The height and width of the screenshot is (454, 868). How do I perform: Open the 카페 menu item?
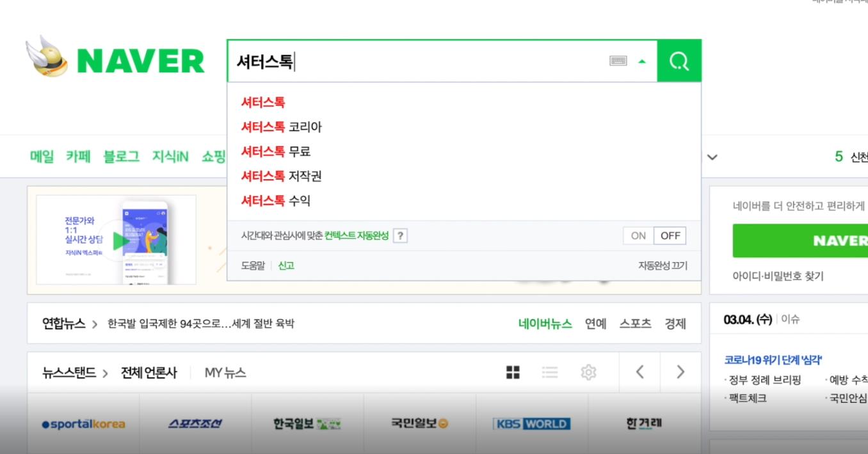pyautogui.click(x=79, y=157)
